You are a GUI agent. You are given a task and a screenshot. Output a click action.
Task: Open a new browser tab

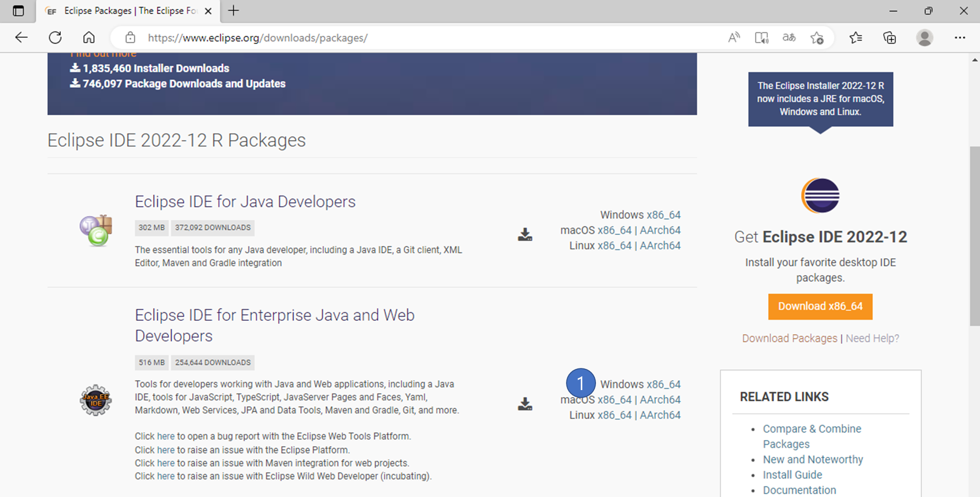pos(233,11)
